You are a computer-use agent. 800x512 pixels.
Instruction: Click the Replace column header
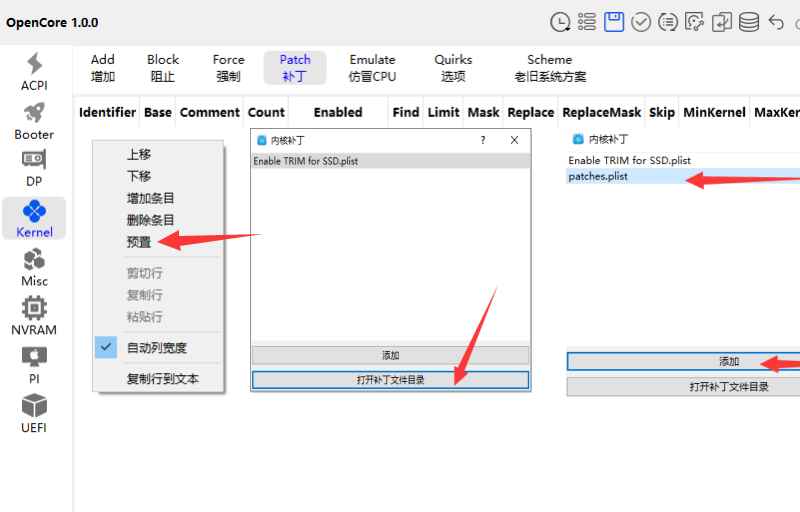click(531, 112)
